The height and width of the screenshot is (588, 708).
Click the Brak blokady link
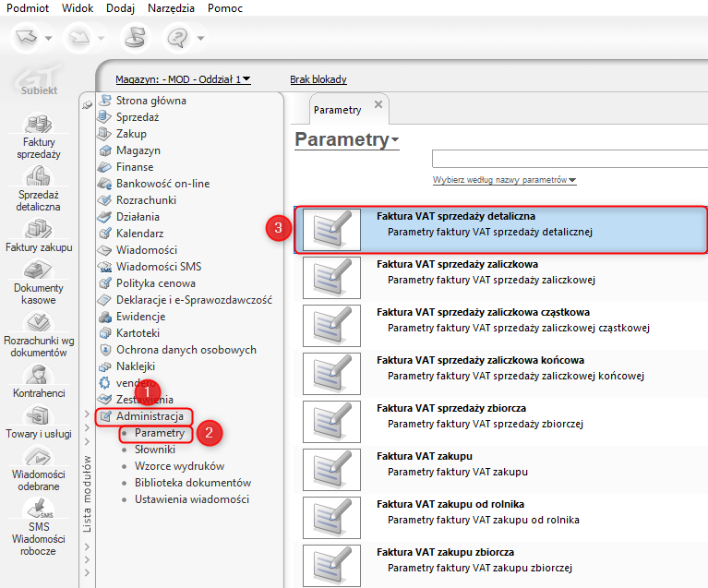point(318,79)
